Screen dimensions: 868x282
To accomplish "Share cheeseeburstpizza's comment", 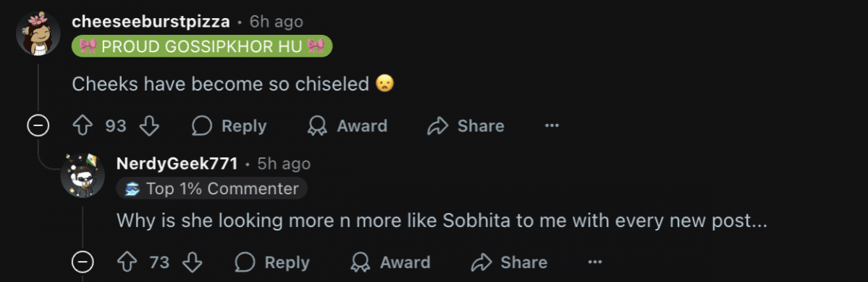I will [x=465, y=126].
